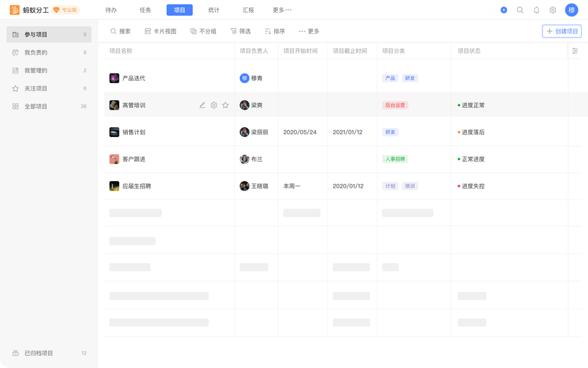This screenshot has width=588, height=368.
Task: Switch to the 统计 tab
Action: [x=214, y=10]
